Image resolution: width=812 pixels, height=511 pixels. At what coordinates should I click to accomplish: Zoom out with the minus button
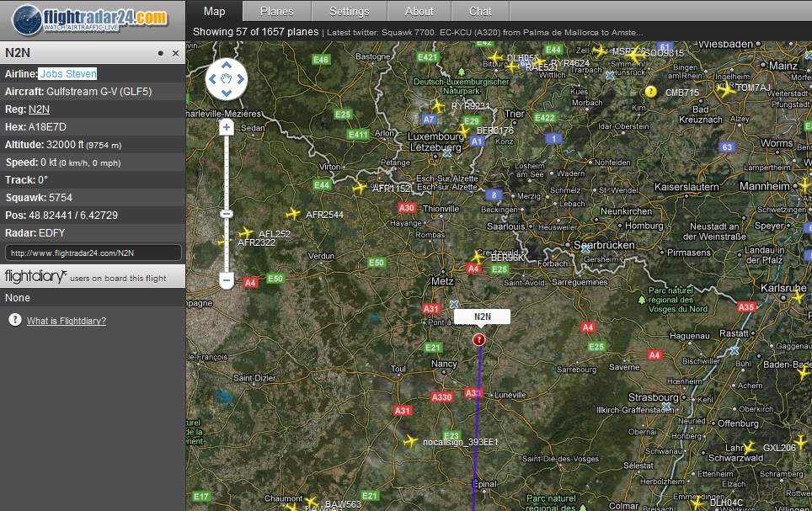pyautogui.click(x=226, y=279)
